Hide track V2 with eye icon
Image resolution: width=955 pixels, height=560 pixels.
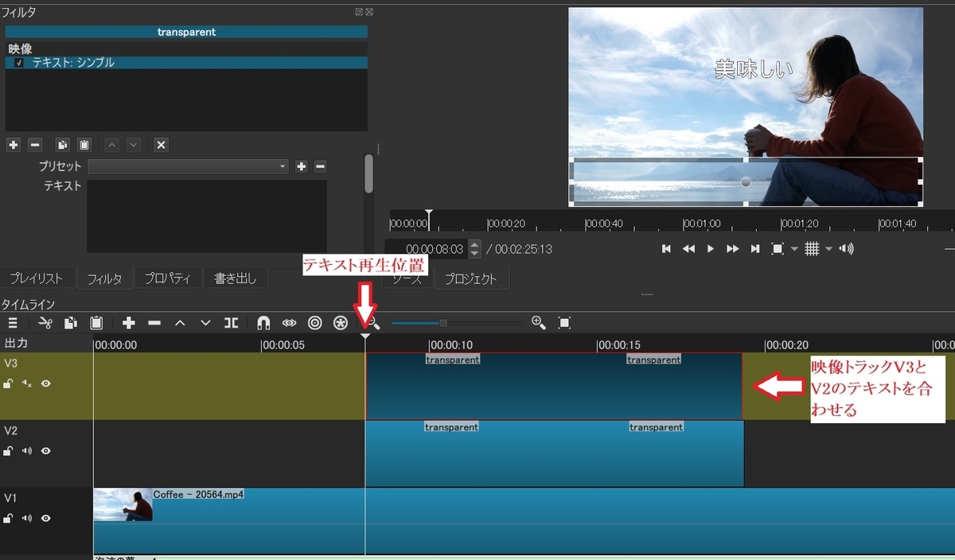pos(46,451)
